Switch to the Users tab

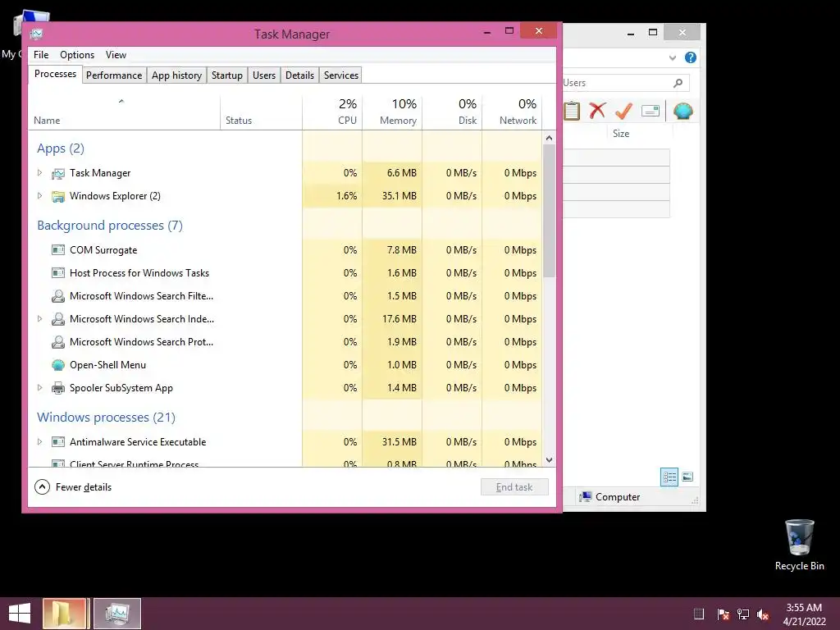click(x=264, y=75)
